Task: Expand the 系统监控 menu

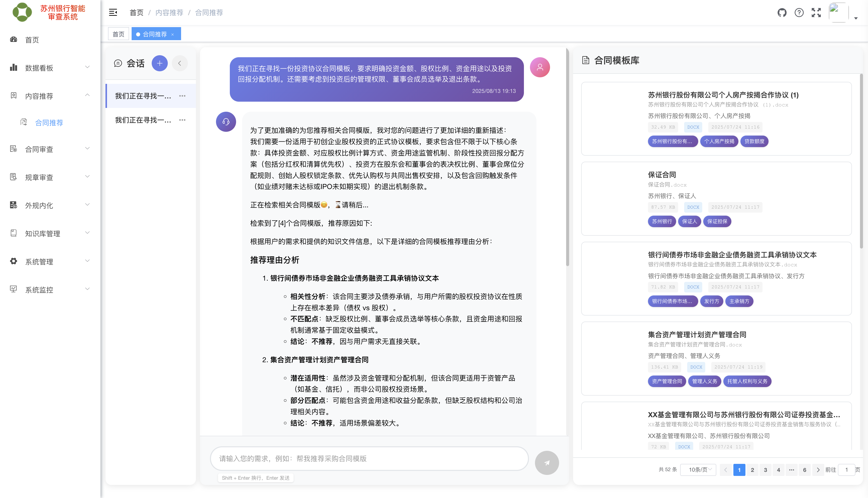Action: click(50, 290)
